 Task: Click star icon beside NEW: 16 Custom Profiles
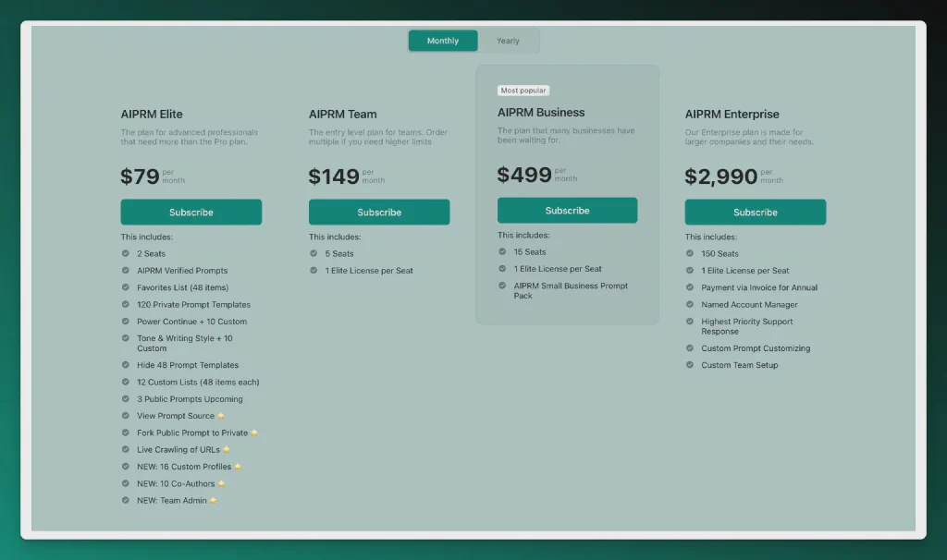[238, 467]
